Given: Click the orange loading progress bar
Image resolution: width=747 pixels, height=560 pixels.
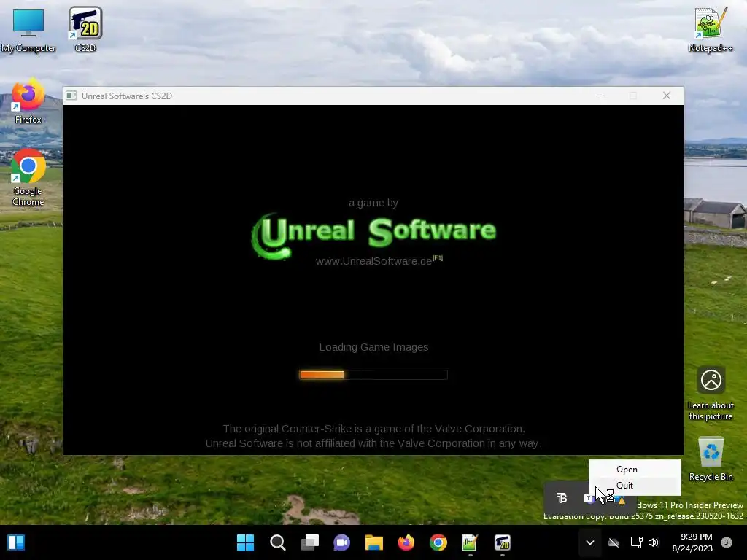Looking at the screenshot, I should [x=373, y=375].
